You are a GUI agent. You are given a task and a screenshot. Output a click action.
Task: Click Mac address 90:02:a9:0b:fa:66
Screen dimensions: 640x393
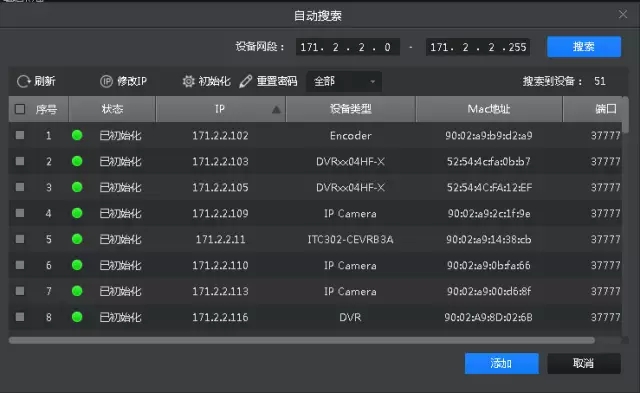489,265
